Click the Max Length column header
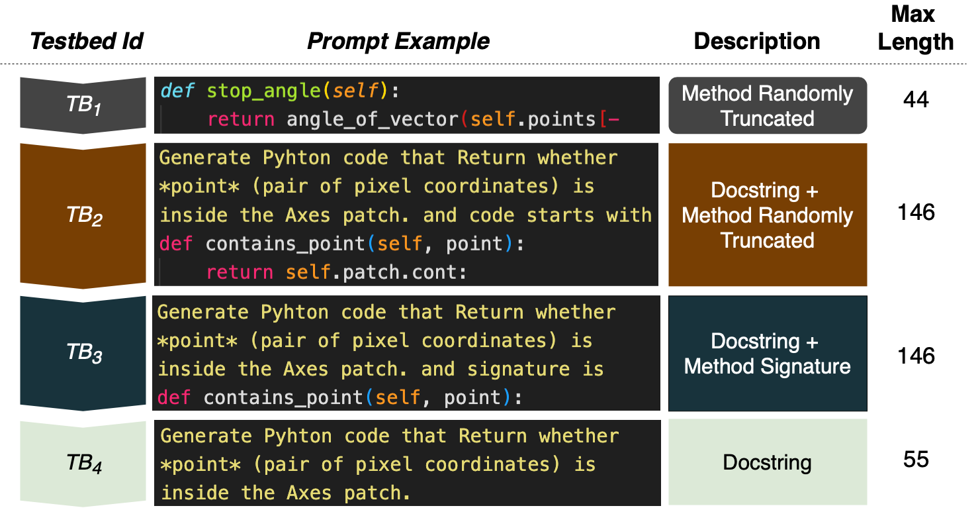Image resolution: width=980 pixels, height=508 pixels. (916, 28)
